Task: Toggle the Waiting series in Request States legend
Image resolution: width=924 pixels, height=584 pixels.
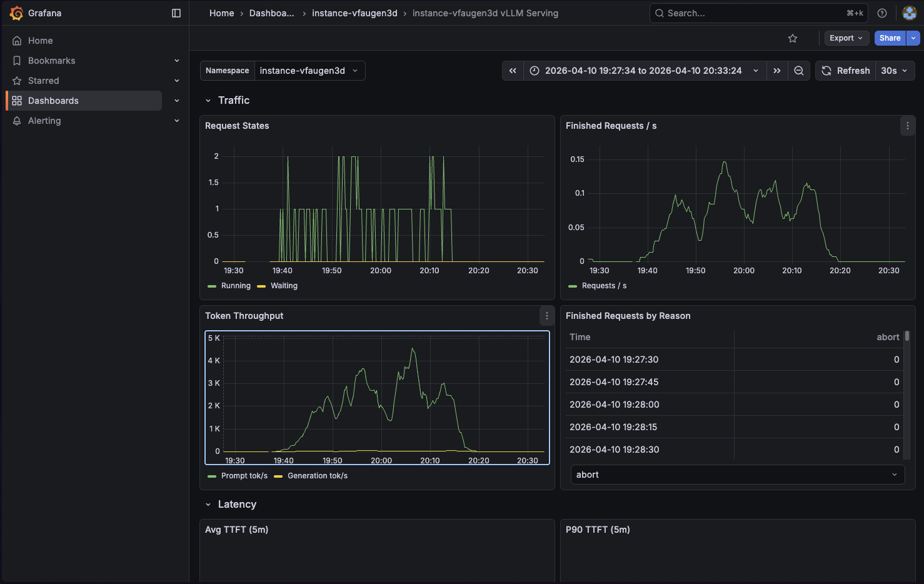Action: [x=284, y=286]
